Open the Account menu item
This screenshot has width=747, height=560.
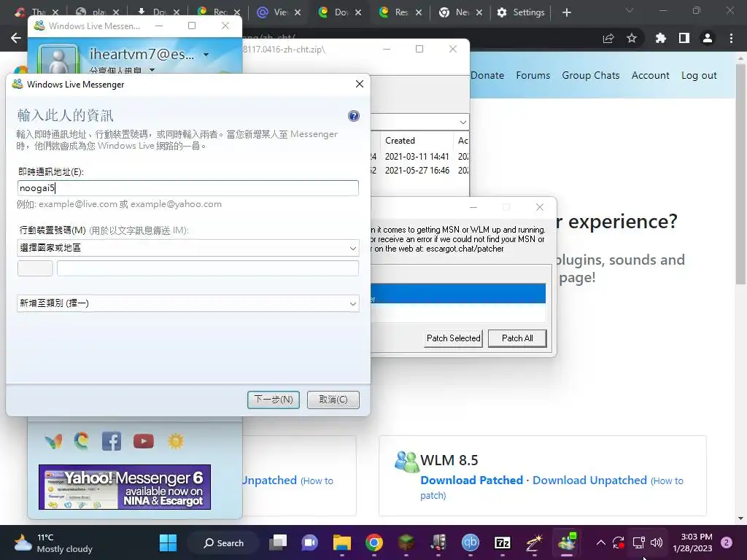click(x=650, y=75)
